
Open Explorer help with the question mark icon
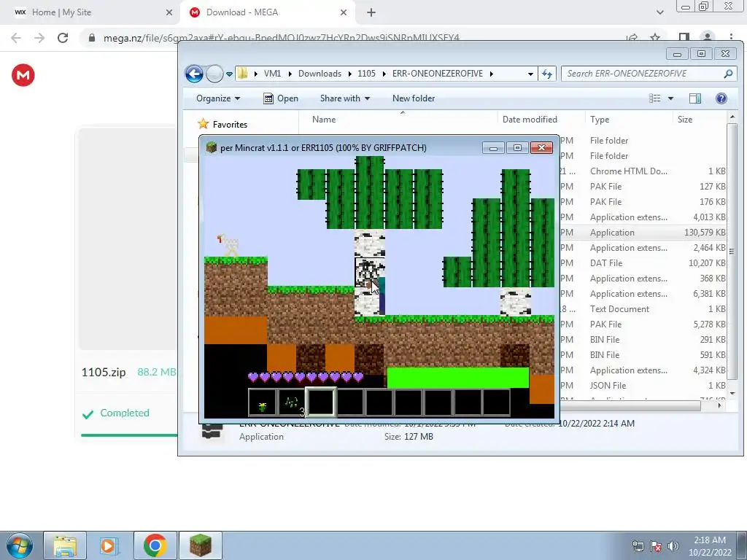721,98
